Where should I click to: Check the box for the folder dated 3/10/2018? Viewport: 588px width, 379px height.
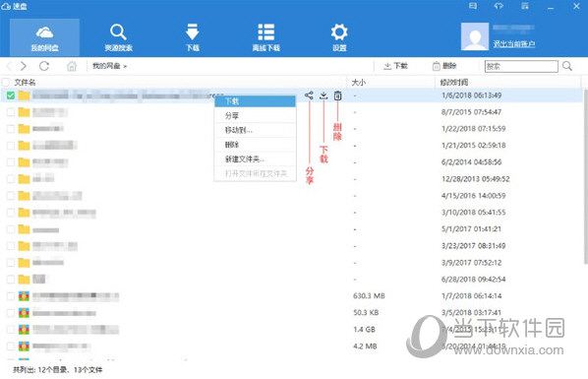pyautogui.click(x=11, y=213)
